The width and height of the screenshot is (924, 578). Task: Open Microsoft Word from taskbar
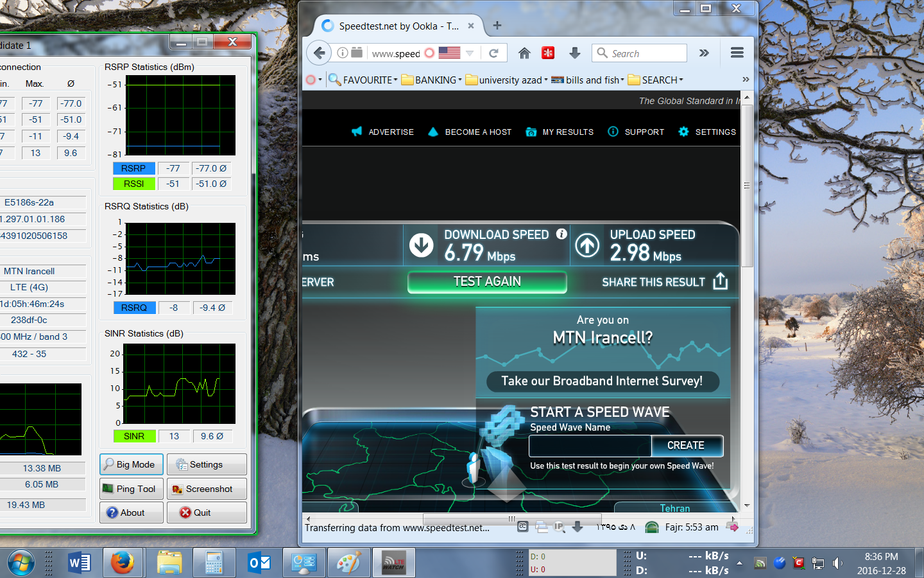click(x=80, y=563)
